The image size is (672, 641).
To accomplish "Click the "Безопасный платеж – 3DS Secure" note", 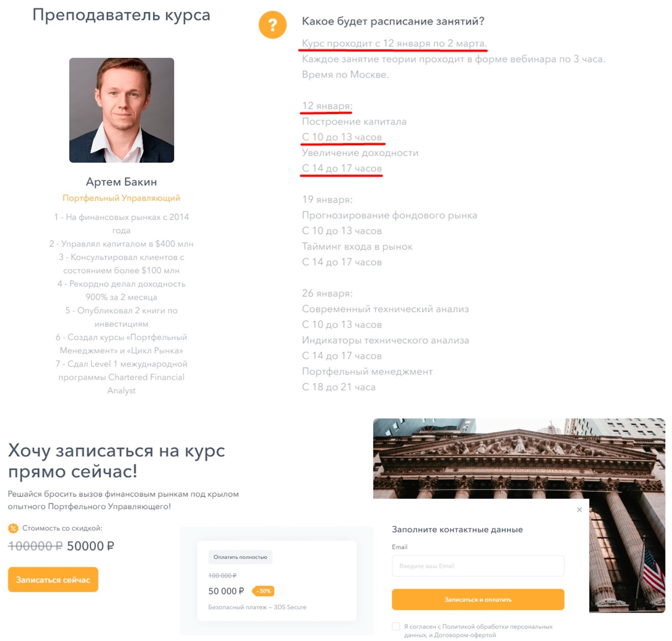I will click(257, 607).
